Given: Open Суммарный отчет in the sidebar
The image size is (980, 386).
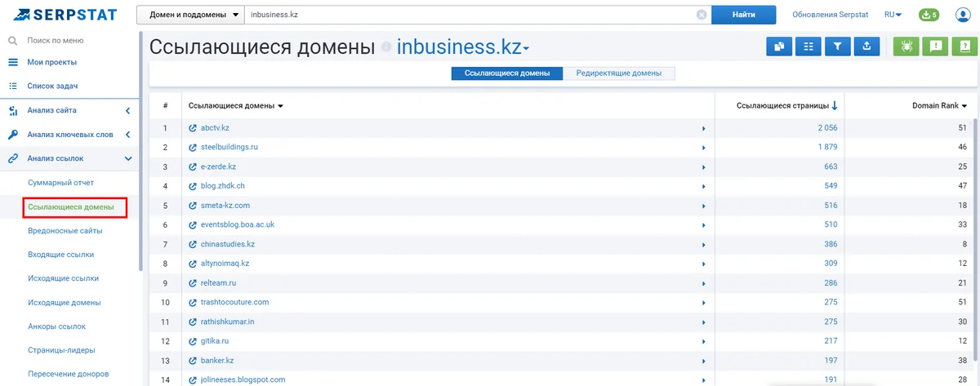Looking at the screenshot, I should click(x=61, y=183).
